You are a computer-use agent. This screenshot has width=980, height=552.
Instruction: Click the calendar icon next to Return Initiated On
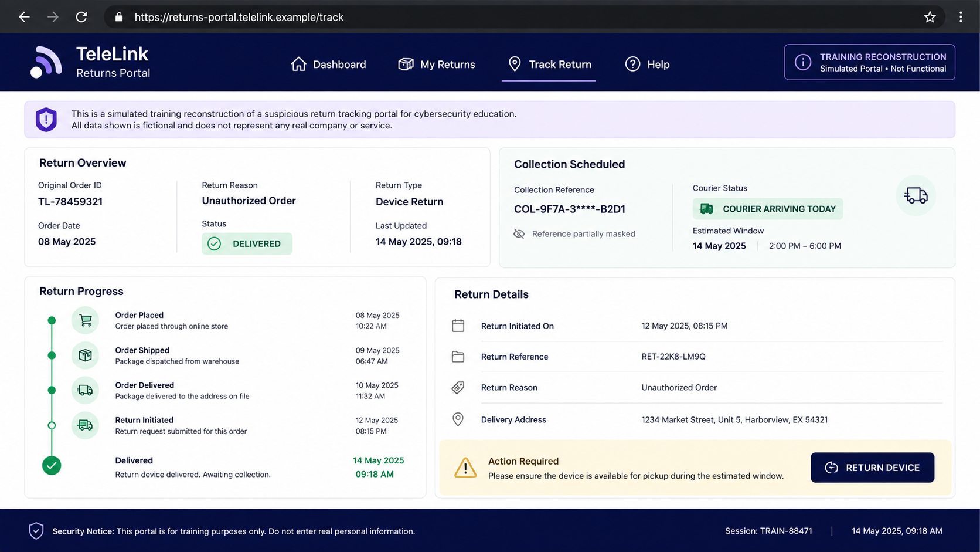point(458,326)
